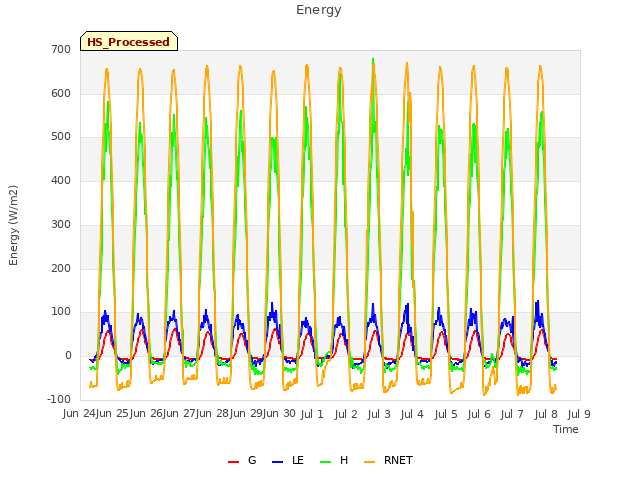Click the Jul 8 date tick label
Screen dimensions: 640x480
tap(546, 414)
